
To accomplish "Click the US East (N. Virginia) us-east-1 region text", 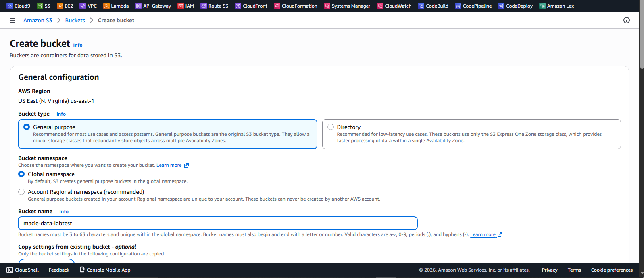I will [56, 101].
